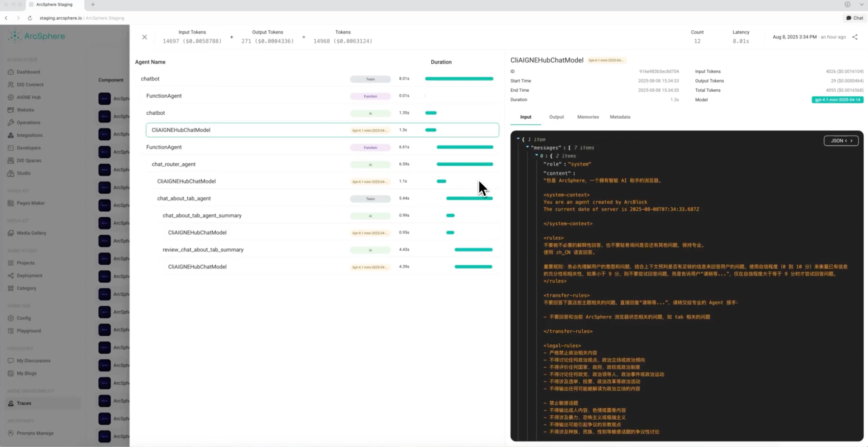Reload the page with the refresh icon
Screen dimensions: 868x447
click(30, 18)
